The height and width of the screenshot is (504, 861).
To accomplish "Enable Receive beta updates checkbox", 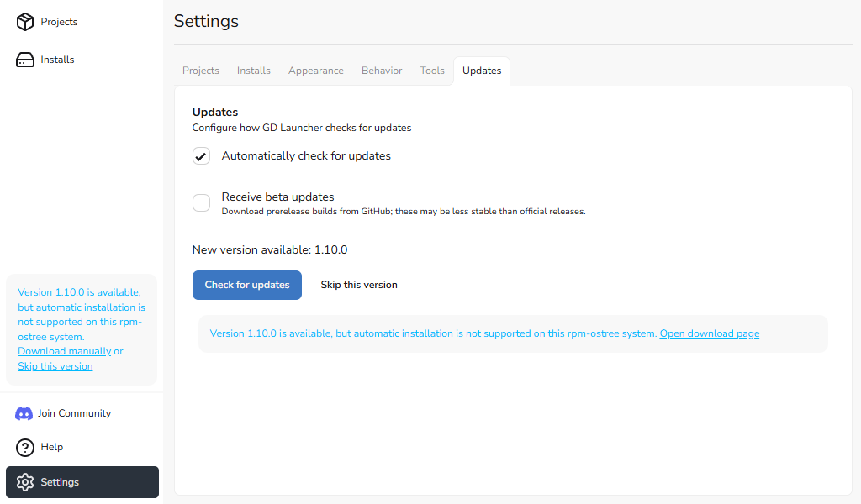I will tap(201, 203).
